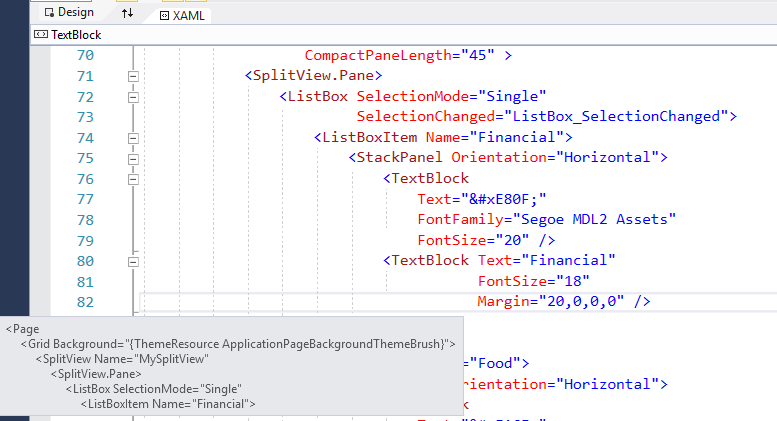Select <Page in the breadcrumb popup
Image resolution: width=777 pixels, height=421 pixels.
click(x=21, y=328)
